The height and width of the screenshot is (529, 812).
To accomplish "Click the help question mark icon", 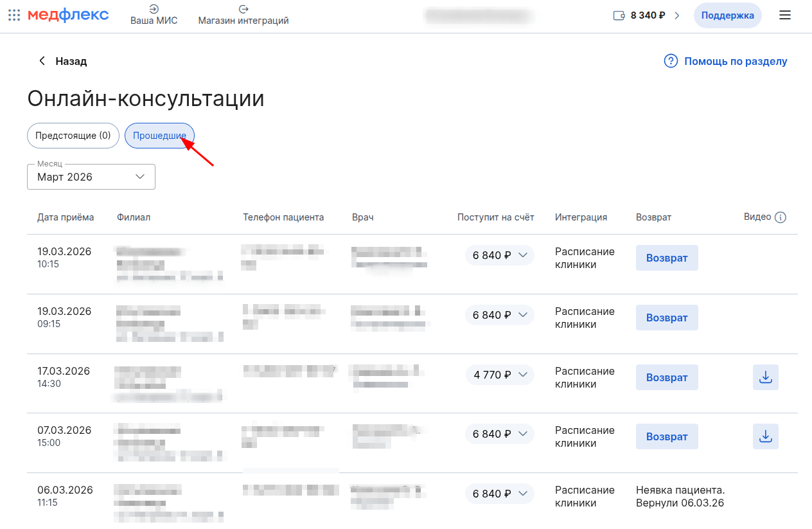I will pyautogui.click(x=671, y=61).
